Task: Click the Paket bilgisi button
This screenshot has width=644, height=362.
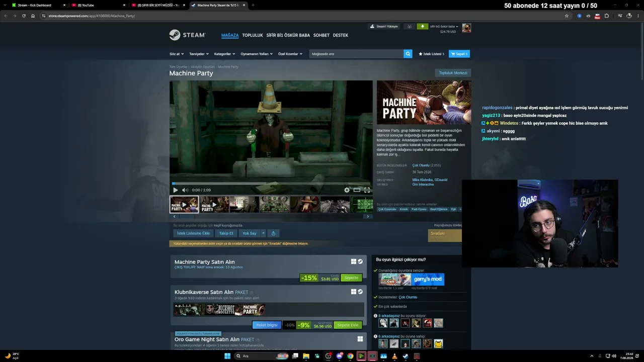Action: tap(267, 325)
